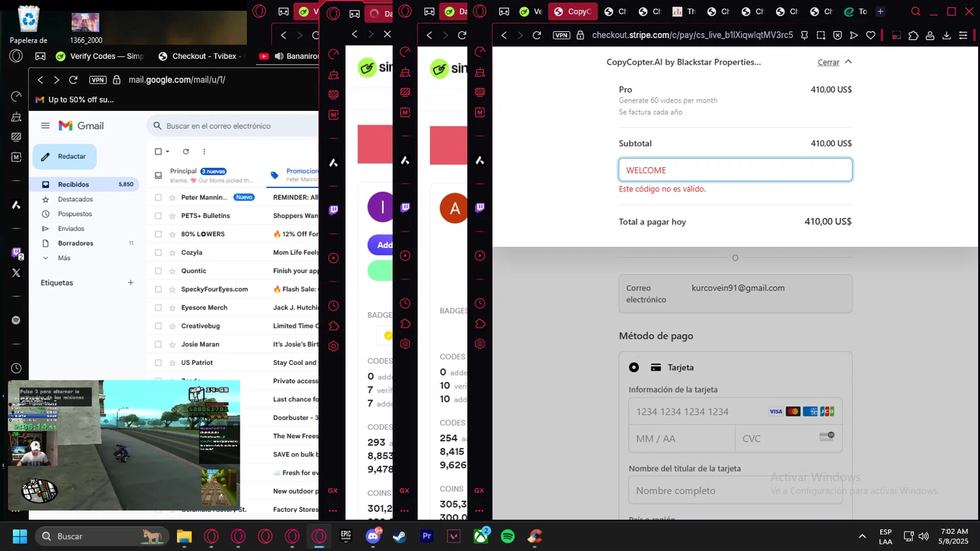This screenshot has width=980, height=551.
Task: Switch to Checkout - Tvibex browser tab
Action: coord(201,56)
